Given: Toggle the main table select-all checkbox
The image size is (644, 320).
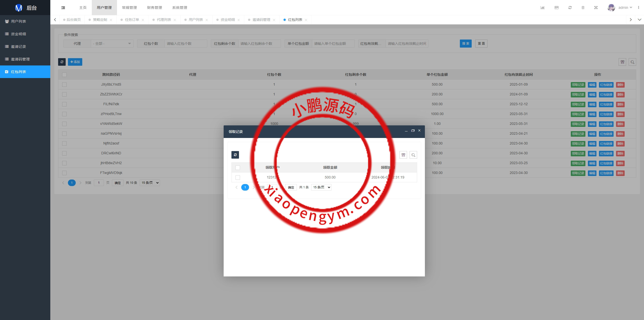Looking at the screenshot, I should click(x=64, y=75).
